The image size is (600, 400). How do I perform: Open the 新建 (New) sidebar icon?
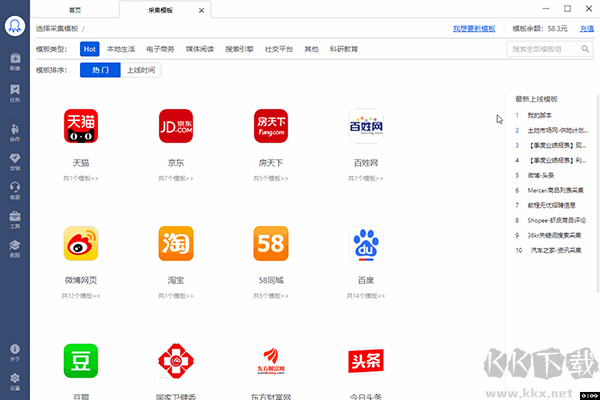click(x=15, y=62)
